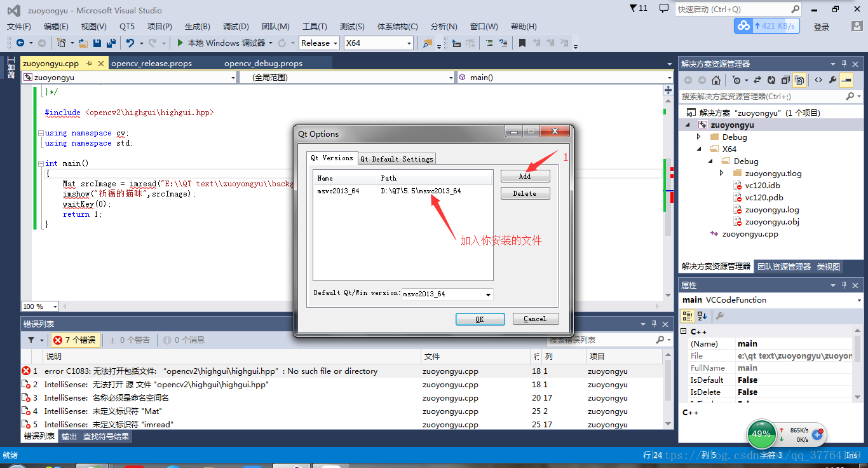Switch to opencv_release.props tab
Screen dimensions: 868x468
pyautogui.click(x=151, y=63)
